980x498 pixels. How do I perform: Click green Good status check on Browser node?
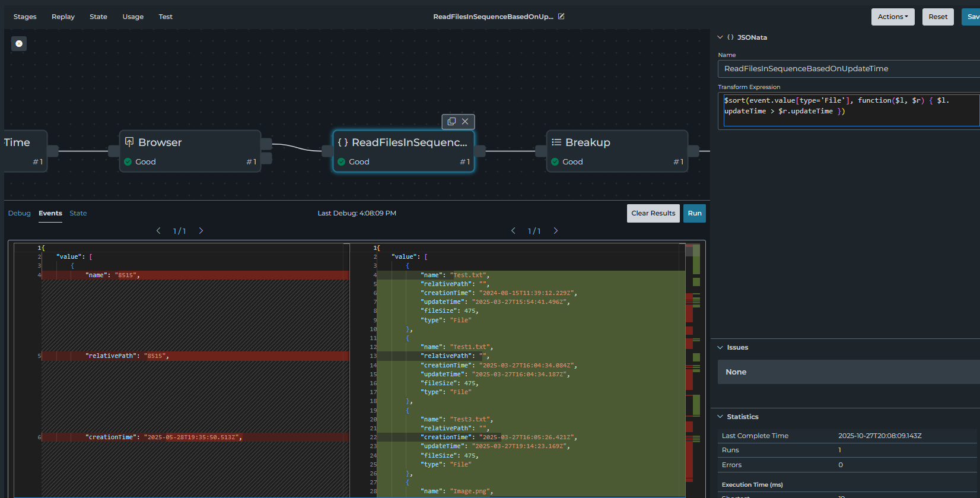coord(128,162)
